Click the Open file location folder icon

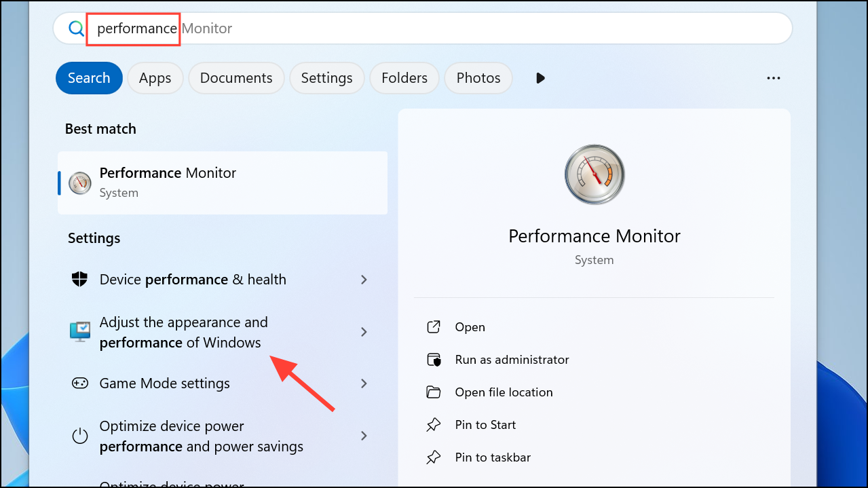click(x=434, y=392)
